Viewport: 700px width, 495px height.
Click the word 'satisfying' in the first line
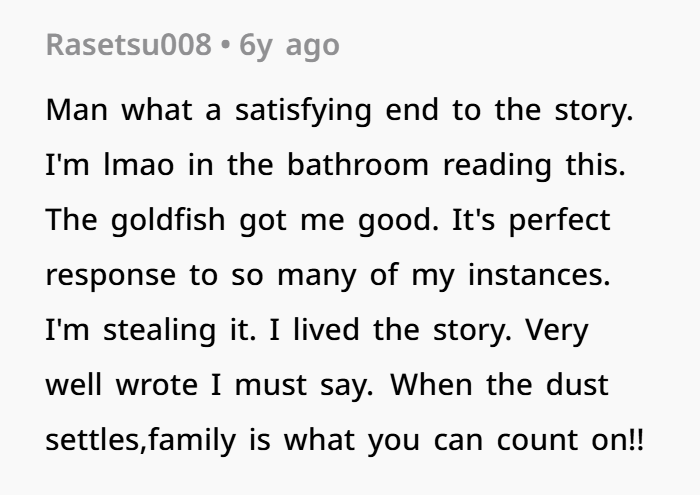click(303, 111)
